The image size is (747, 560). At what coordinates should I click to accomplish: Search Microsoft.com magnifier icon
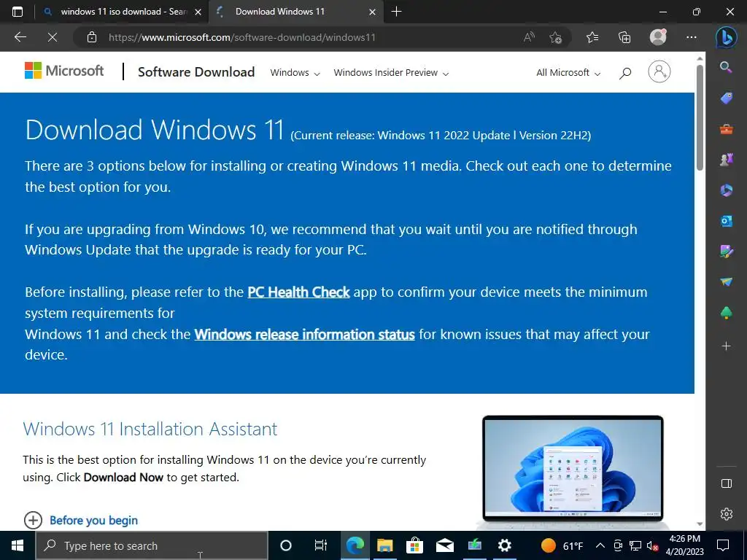(625, 73)
